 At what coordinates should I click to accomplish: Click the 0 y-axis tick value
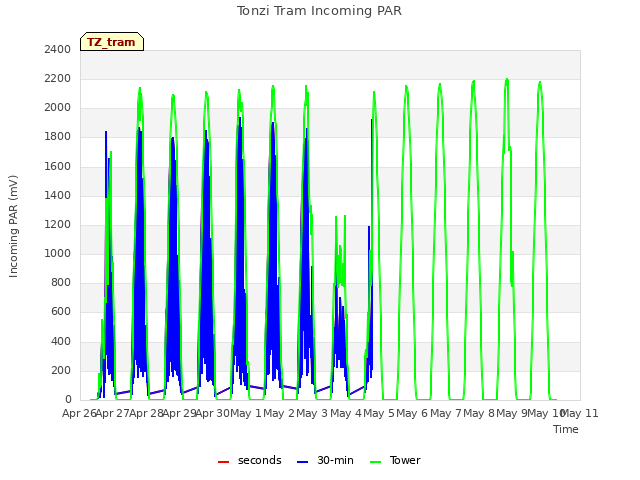click(68, 400)
